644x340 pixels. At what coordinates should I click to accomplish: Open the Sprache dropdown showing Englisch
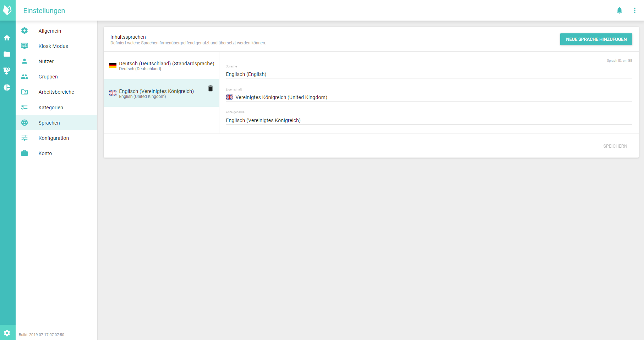[x=429, y=74]
